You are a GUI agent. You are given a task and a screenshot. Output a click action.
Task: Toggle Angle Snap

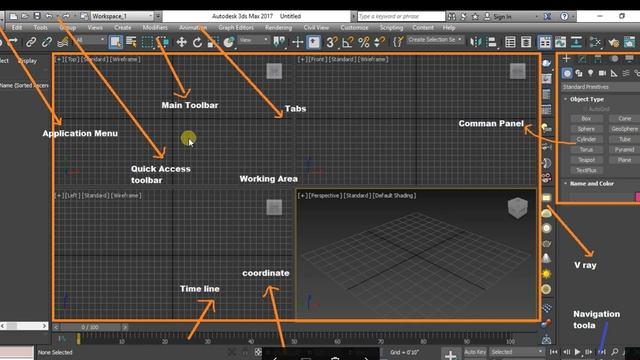(347, 42)
